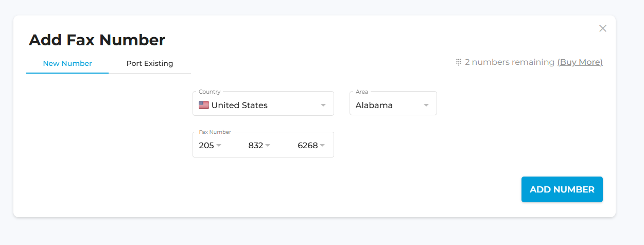Switch to the New Number tab

point(67,64)
